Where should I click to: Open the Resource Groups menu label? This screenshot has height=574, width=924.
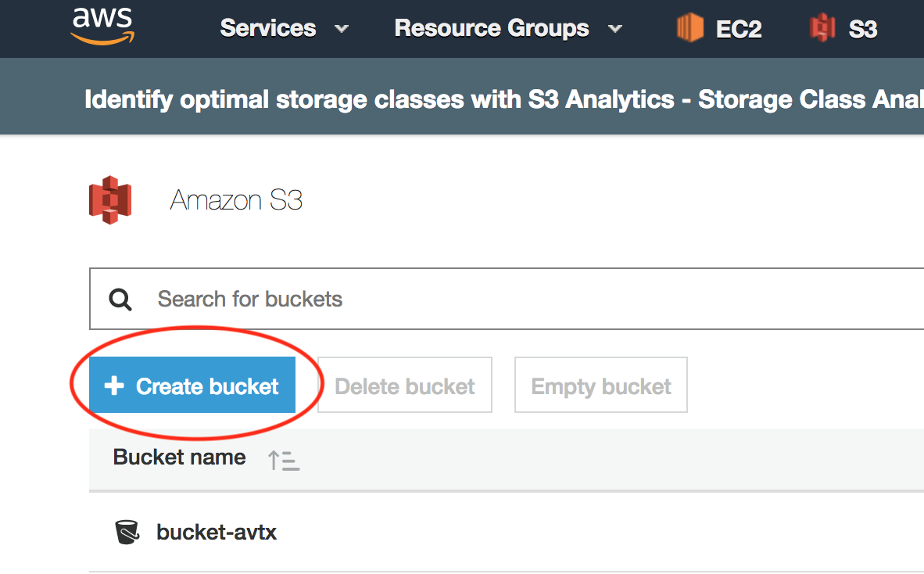492,29
